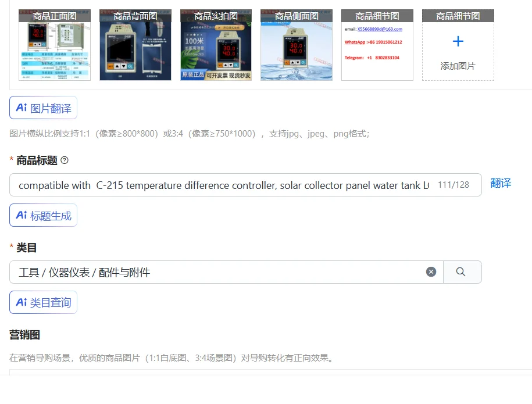The width and height of the screenshot is (532, 404).
Task: Click the 营销图 section heading
Action: 24,335
